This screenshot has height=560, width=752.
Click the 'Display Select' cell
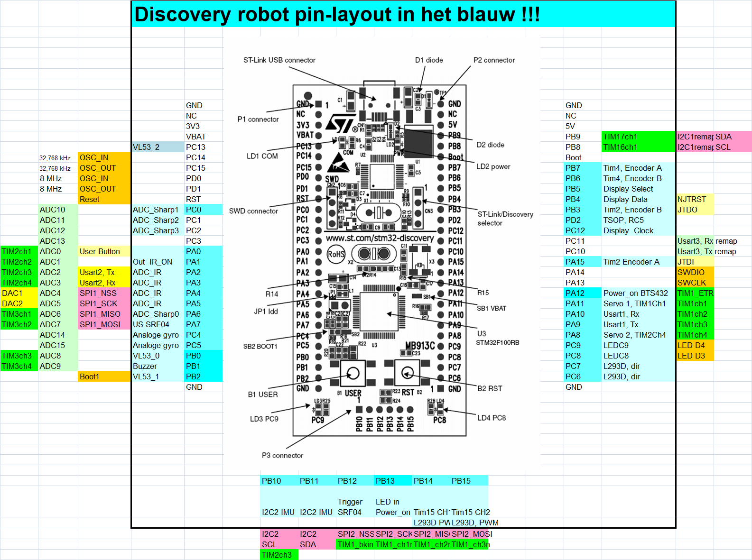coord(639,189)
